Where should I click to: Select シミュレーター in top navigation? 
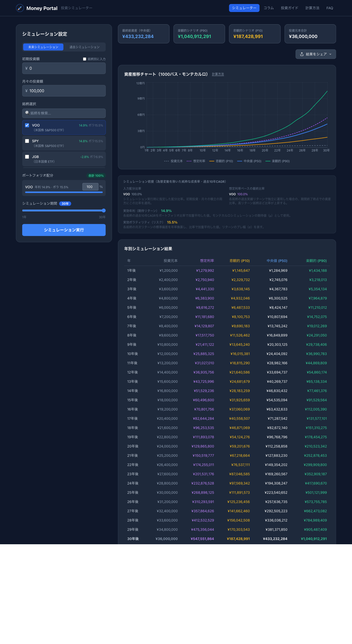point(244,8)
